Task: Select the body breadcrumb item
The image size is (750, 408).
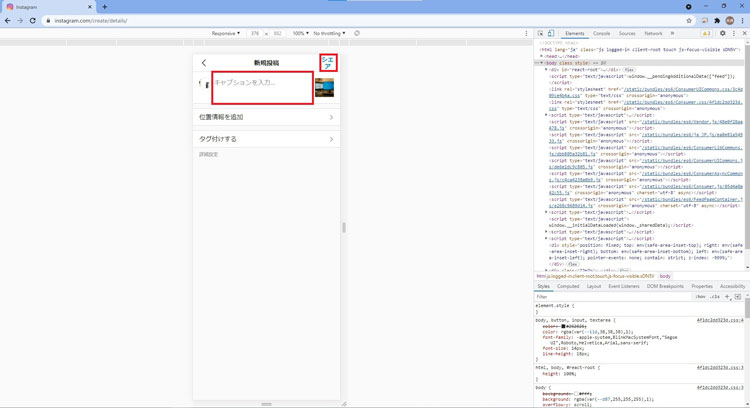Action: point(665,276)
